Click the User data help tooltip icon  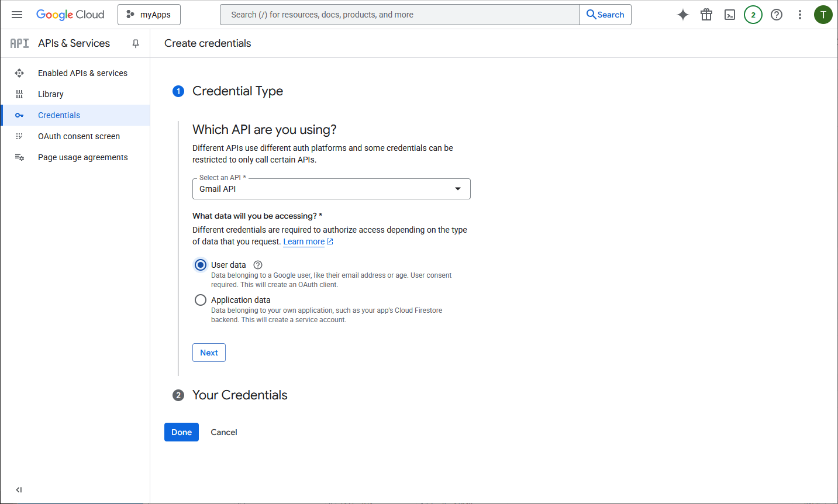pyautogui.click(x=258, y=265)
